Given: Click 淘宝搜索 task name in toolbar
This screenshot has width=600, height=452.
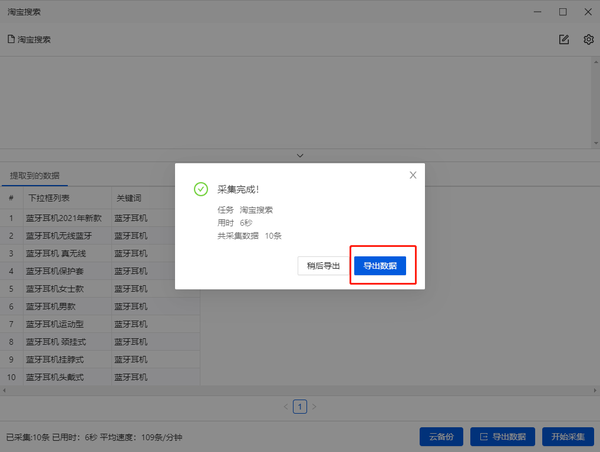Looking at the screenshot, I should pyautogui.click(x=34, y=39).
